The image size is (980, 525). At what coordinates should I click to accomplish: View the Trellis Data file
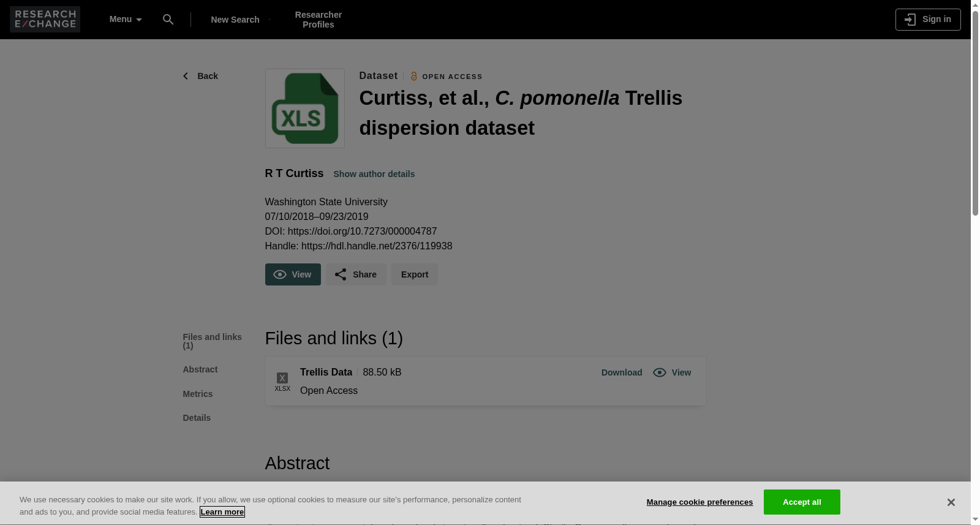point(672,372)
